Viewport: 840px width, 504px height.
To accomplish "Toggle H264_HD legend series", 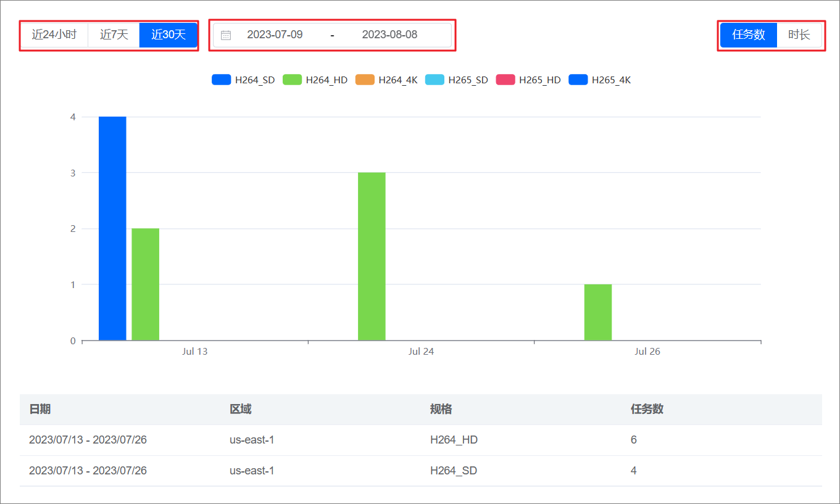I will pos(315,80).
